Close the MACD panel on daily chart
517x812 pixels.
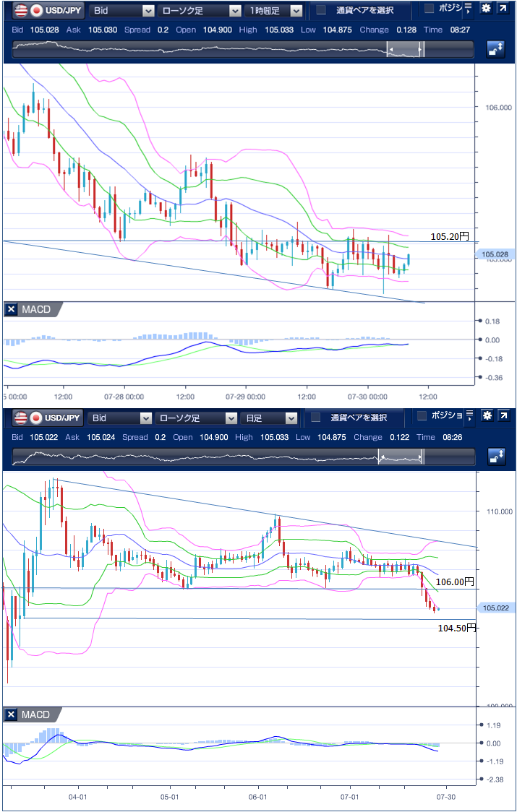(11, 714)
